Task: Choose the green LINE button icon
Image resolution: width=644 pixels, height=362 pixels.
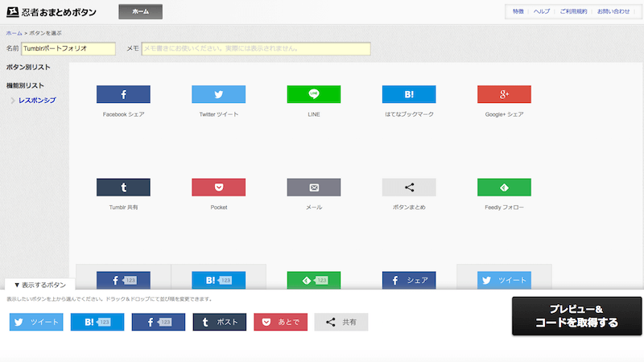Action: (x=314, y=94)
